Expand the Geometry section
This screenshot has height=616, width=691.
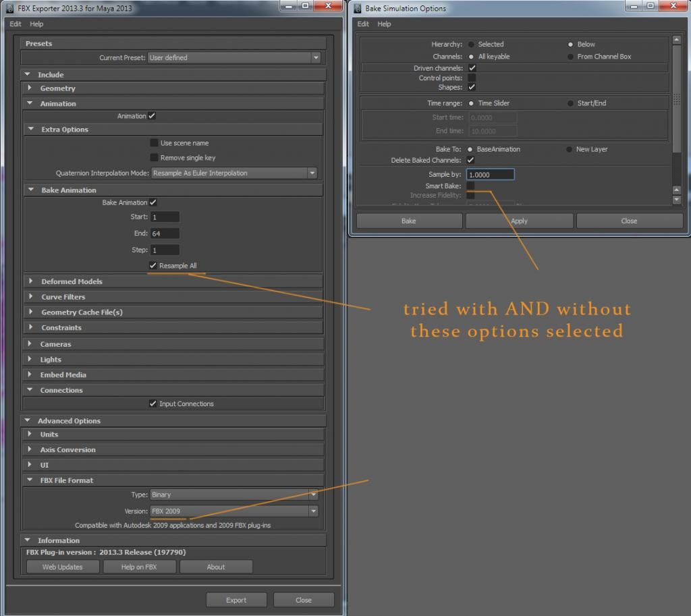tap(30, 88)
